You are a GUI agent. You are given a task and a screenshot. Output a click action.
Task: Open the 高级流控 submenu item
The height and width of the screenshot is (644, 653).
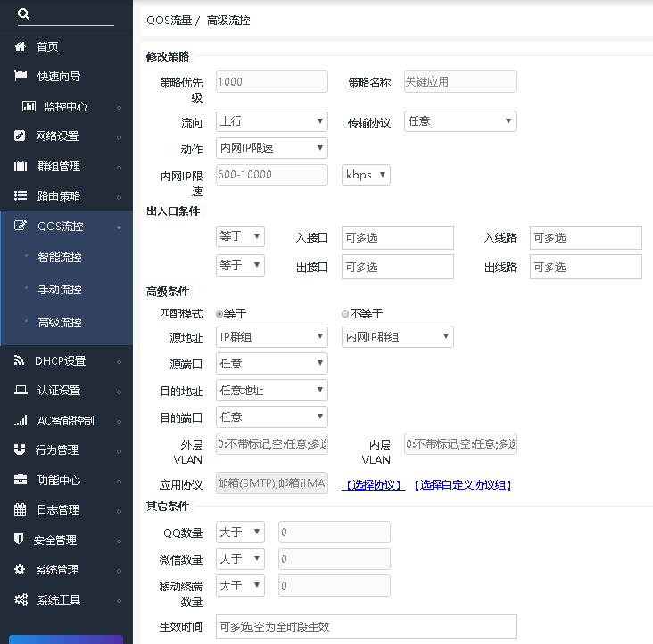(x=60, y=322)
